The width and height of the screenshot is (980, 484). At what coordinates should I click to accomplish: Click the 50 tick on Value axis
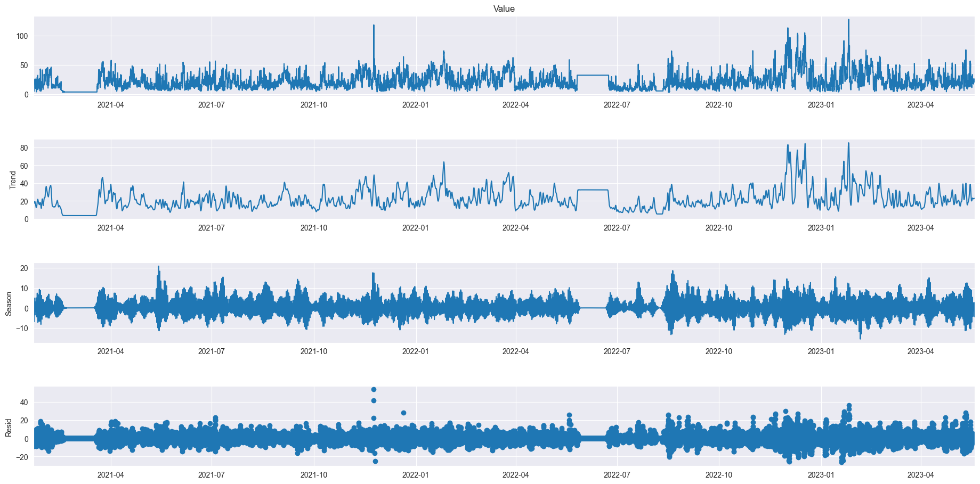(25, 65)
